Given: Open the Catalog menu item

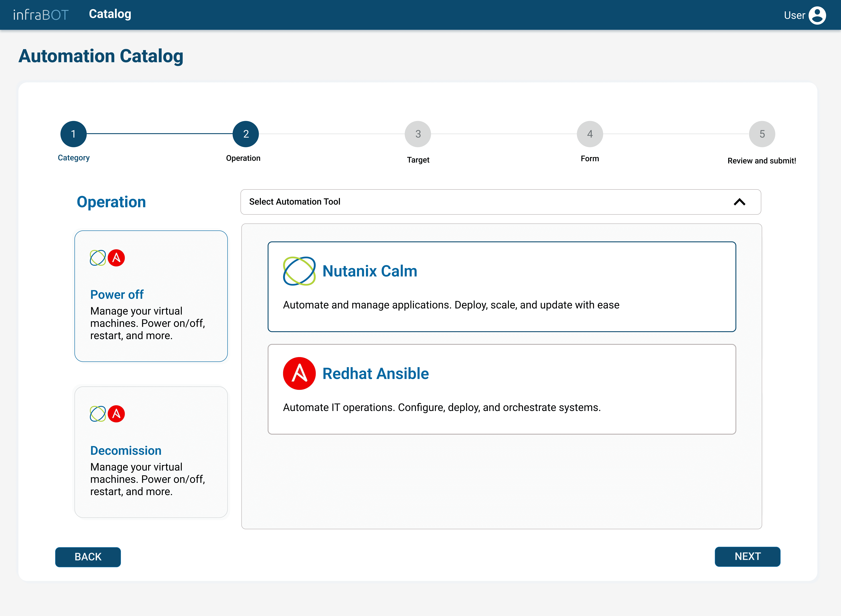Looking at the screenshot, I should click(x=110, y=14).
